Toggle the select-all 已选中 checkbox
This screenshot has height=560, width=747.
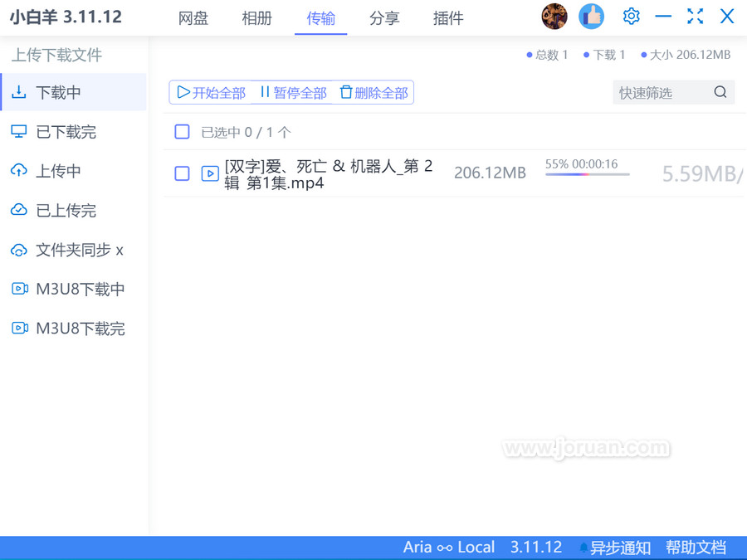click(x=182, y=132)
